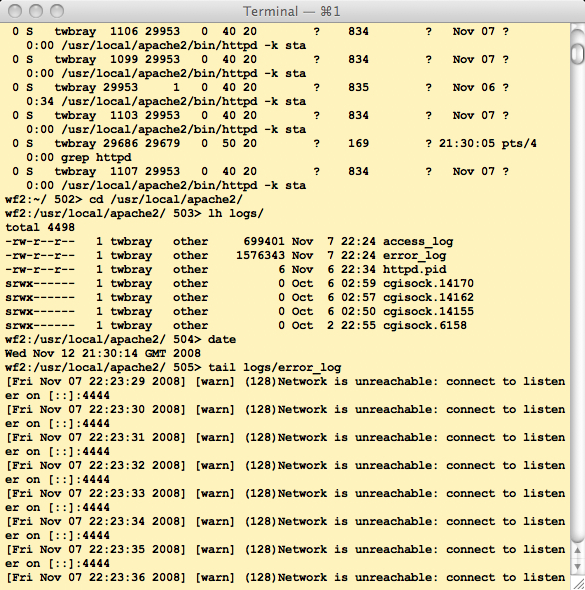The height and width of the screenshot is (590, 585).
Task: Select the 'cgisock.14170' socket entry
Action: coord(428,283)
